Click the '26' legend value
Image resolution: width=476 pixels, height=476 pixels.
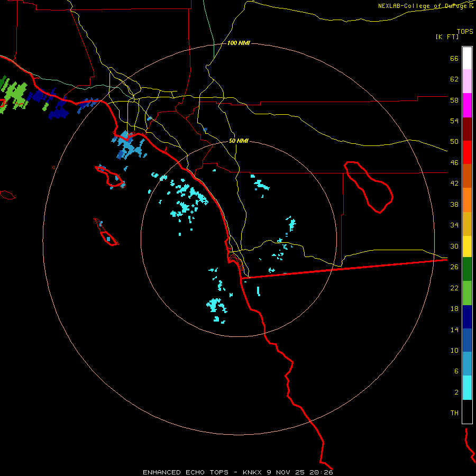click(x=454, y=267)
